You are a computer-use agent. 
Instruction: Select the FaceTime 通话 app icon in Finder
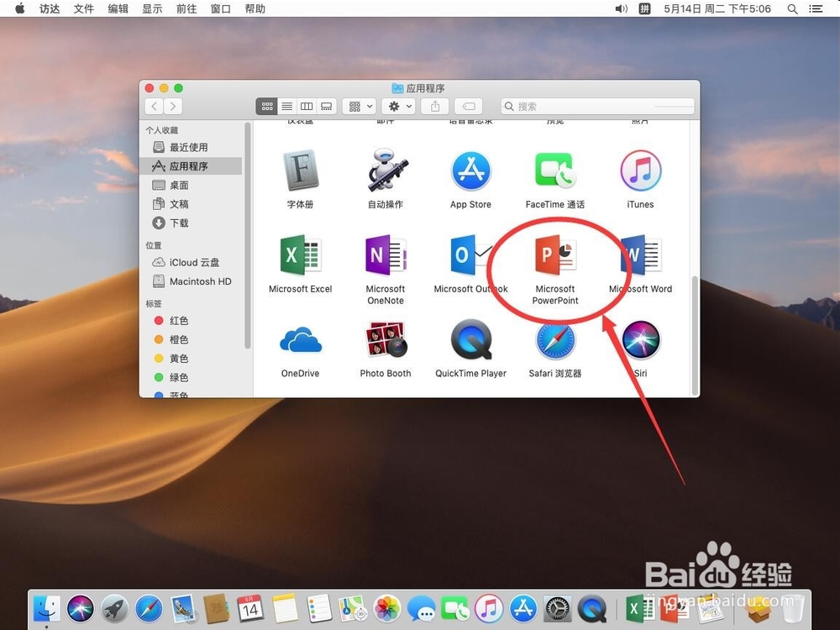point(555,171)
